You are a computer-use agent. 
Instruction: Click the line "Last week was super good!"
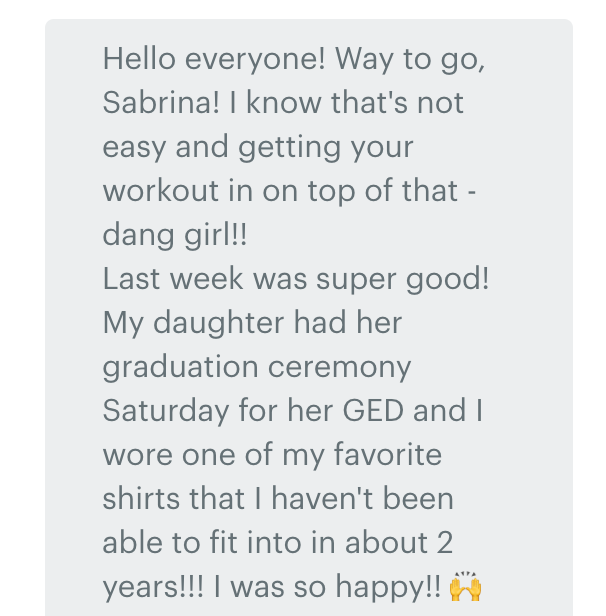[x=296, y=279]
